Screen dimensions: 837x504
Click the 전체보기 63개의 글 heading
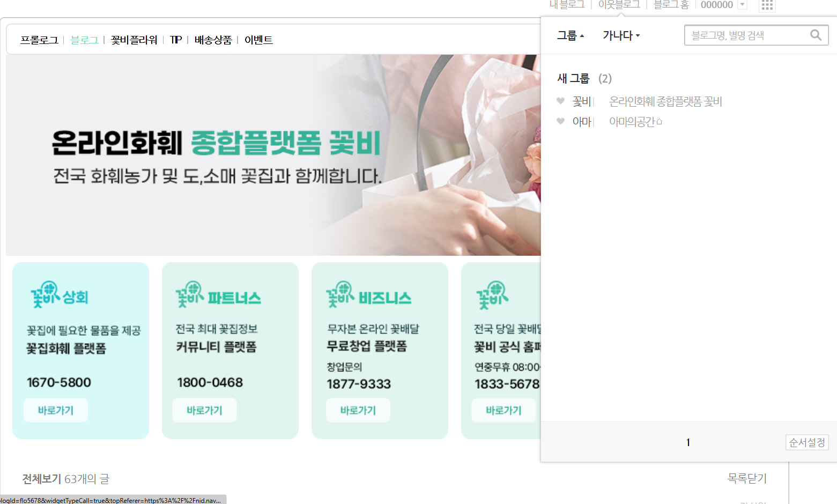[65, 479]
